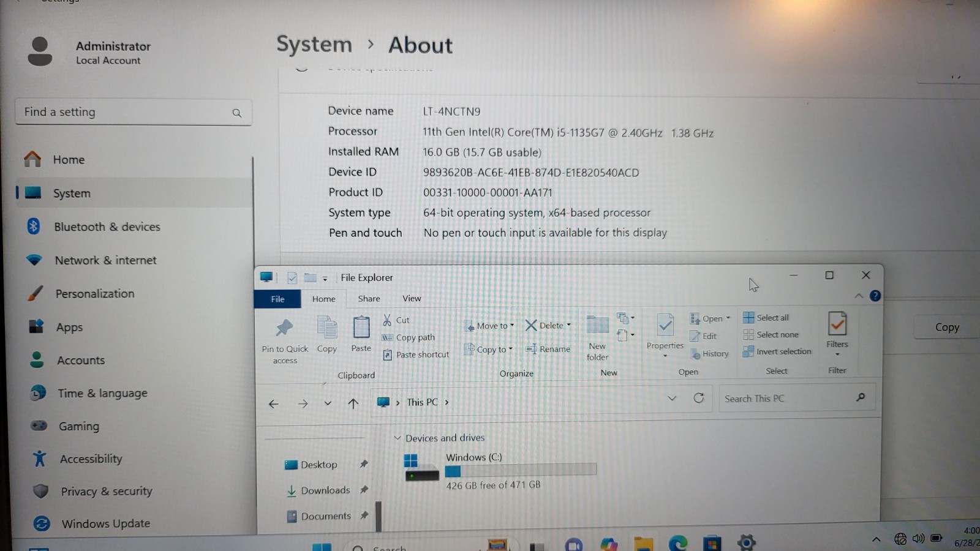980x551 pixels.
Task: Open the File tab menu
Action: (x=277, y=299)
